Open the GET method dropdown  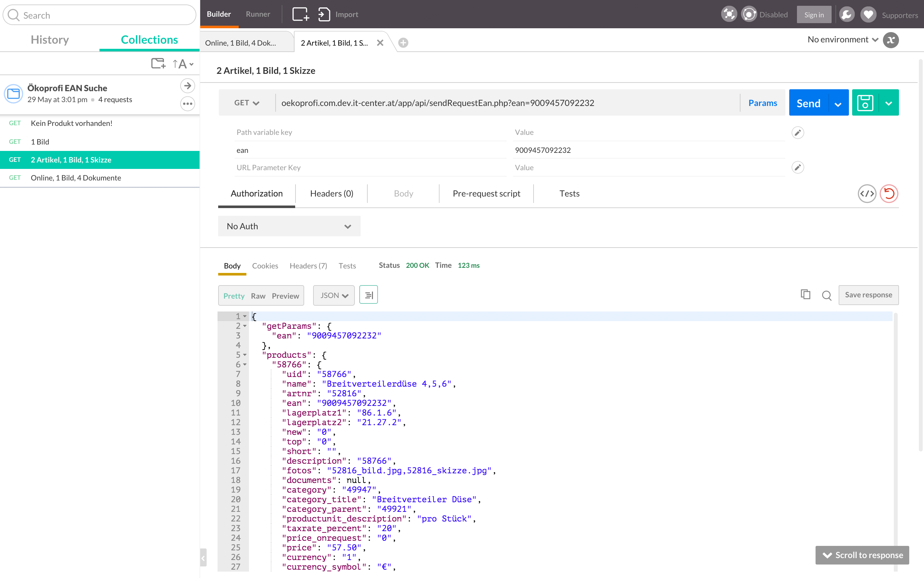[247, 103]
